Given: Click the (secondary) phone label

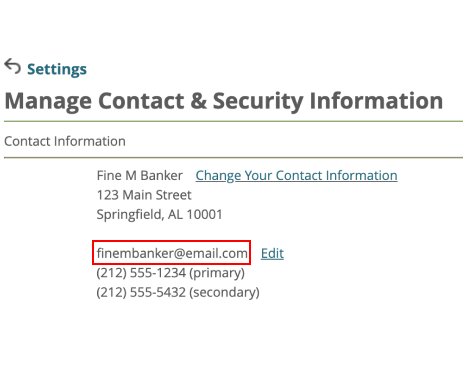Looking at the screenshot, I should [224, 292].
